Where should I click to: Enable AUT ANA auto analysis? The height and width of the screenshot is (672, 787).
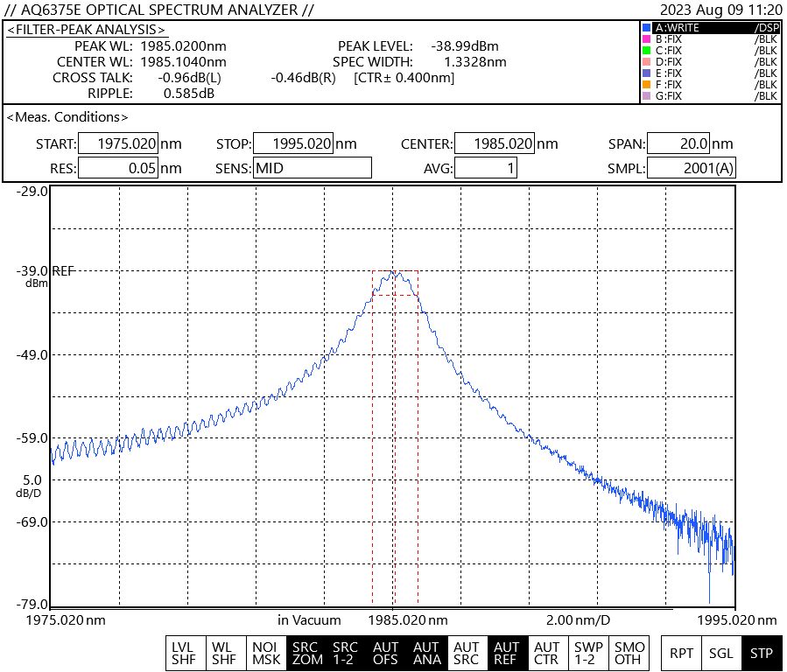point(426,654)
